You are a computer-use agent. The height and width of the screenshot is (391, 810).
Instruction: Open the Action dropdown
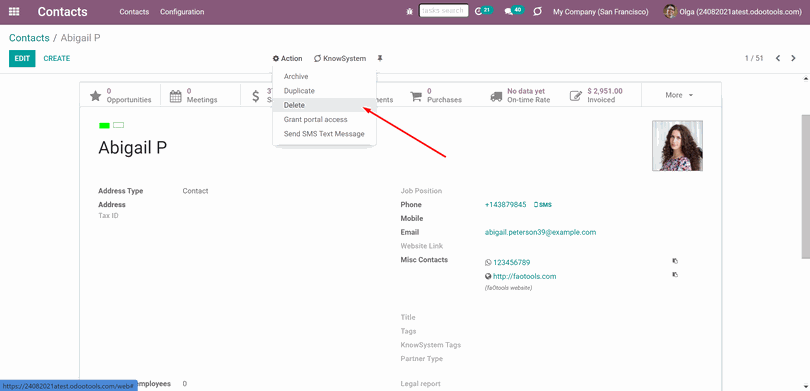pos(288,58)
